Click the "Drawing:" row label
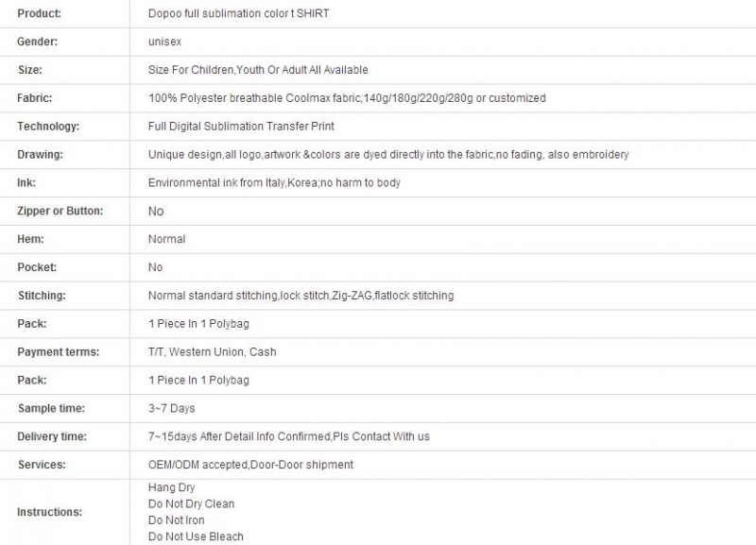Viewport: 756px width, 545px height. (39, 155)
